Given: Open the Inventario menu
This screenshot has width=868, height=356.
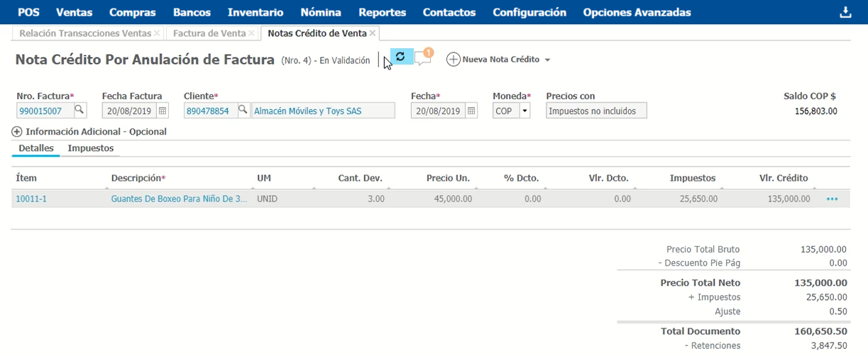Looking at the screenshot, I should coord(255,12).
